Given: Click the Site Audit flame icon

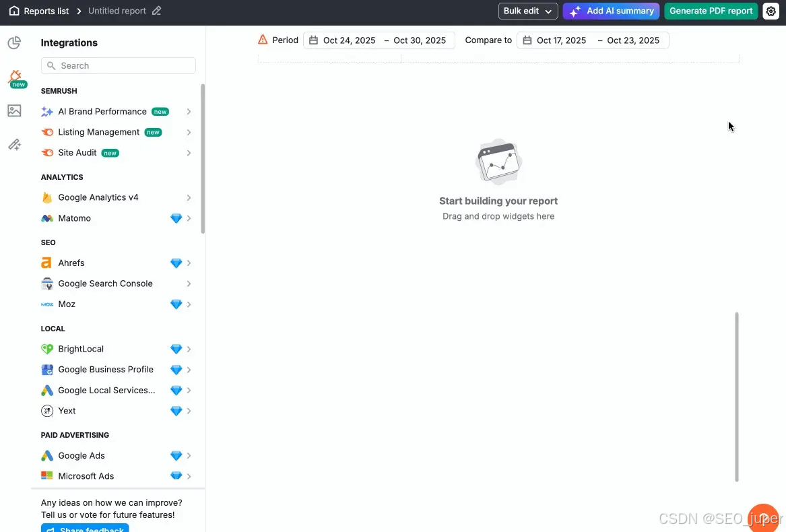Looking at the screenshot, I should 47,152.
